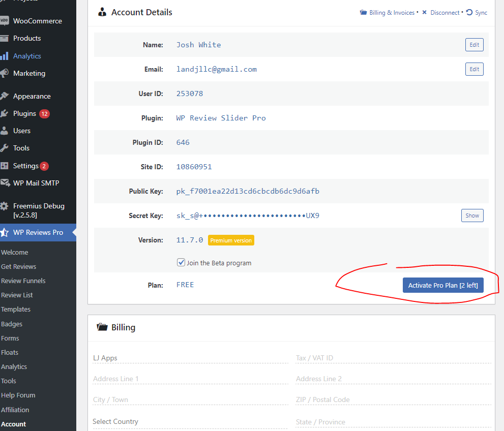Click the User ID value 253078
The image size is (504, 431).
190,94
